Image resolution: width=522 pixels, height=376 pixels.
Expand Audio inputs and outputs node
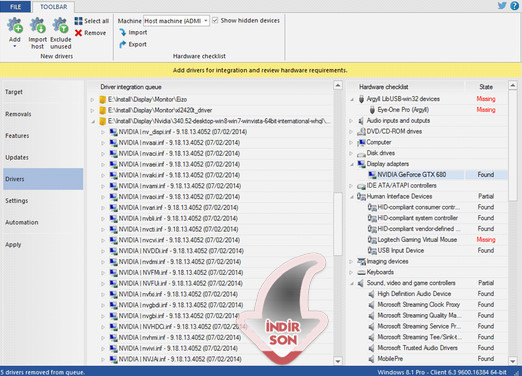[351, 121]
